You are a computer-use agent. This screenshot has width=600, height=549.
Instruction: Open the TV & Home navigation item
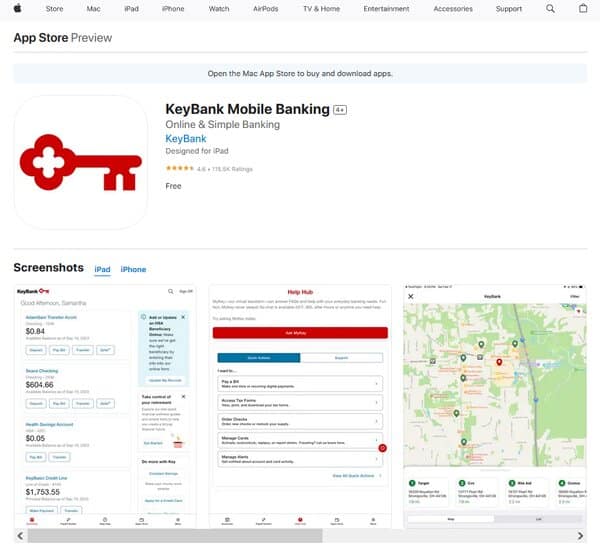click(321, 8)
